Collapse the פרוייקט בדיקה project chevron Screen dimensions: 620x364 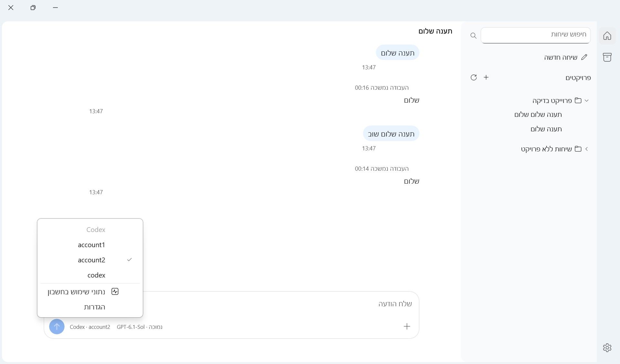tap(587, 100)
